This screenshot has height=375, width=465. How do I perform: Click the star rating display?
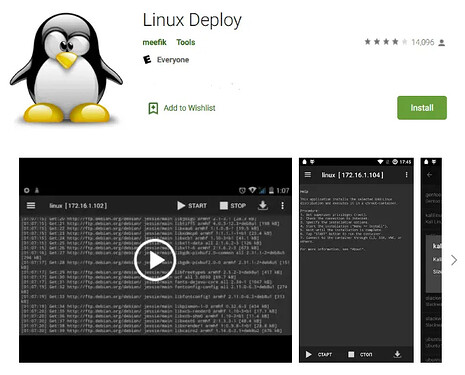(386, 42)
